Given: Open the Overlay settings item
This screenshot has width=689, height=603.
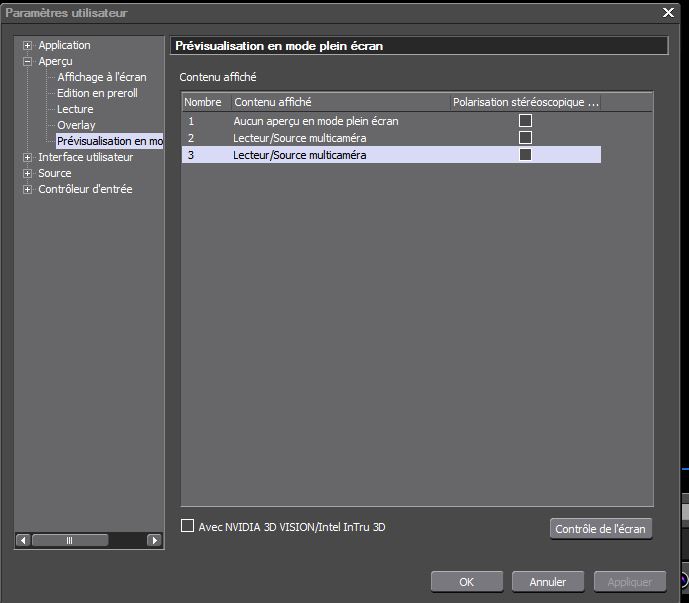Looking at the screenshot, I should point(76,125).
